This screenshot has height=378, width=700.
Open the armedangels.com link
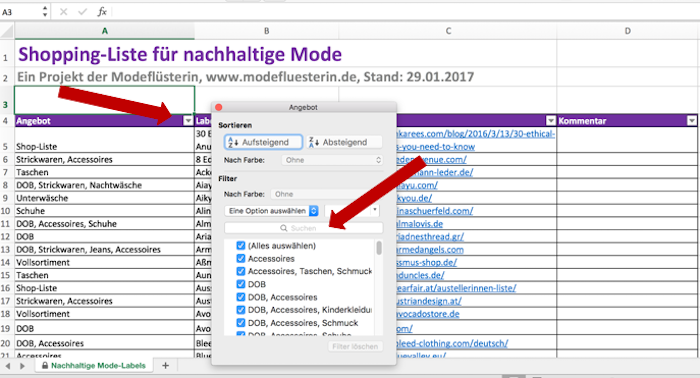click(430, 249)
